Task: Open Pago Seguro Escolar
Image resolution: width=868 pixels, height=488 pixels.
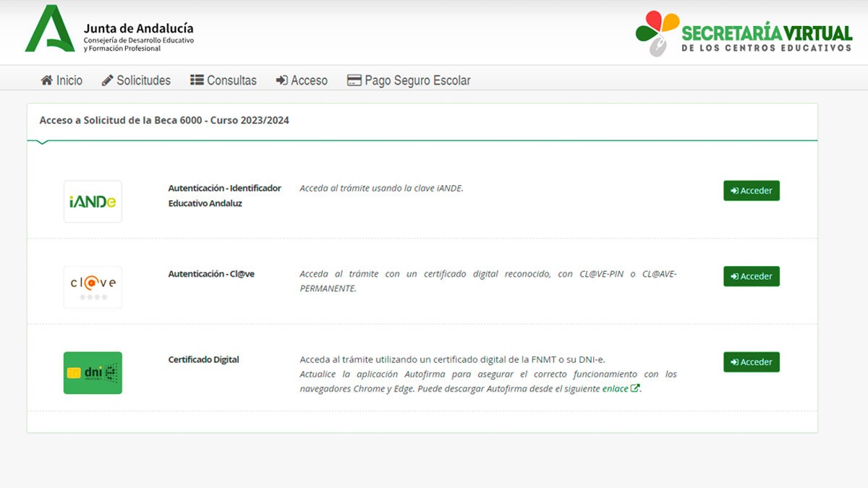Action: (409, 80)
